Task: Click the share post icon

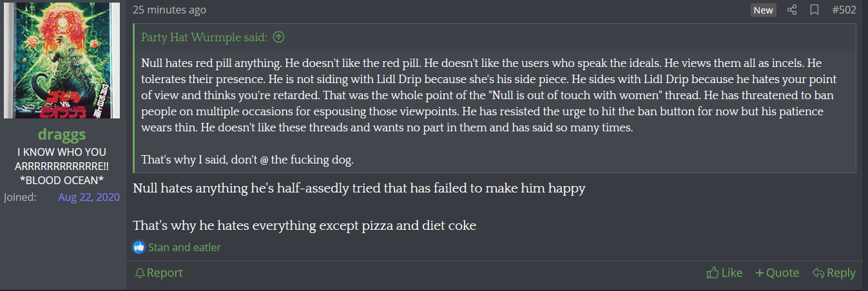Action: [793, 10]
